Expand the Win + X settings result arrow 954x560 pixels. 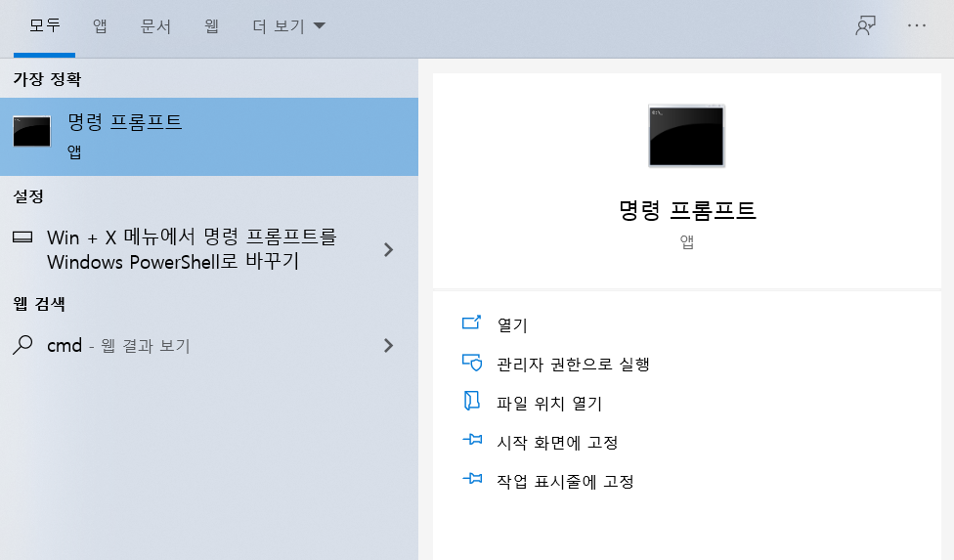[x=388, y=249]
